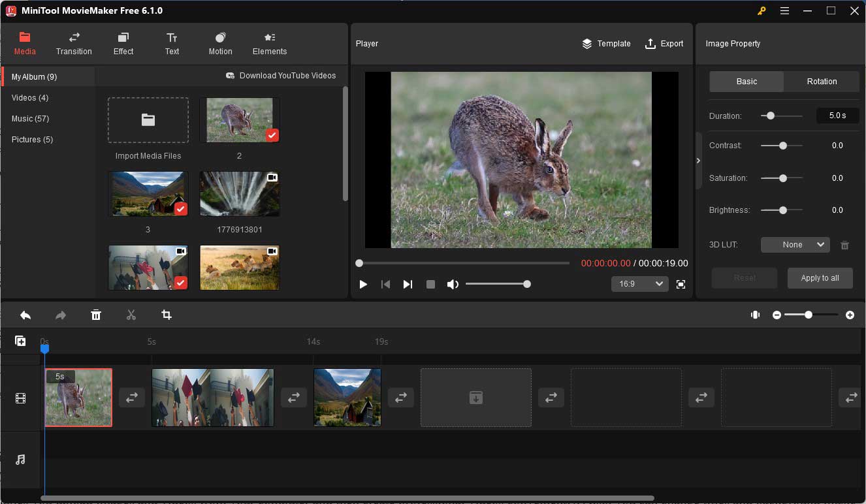Select the Motion panel
The width and height of the screenshot is (866, 504).
(220, 43)
